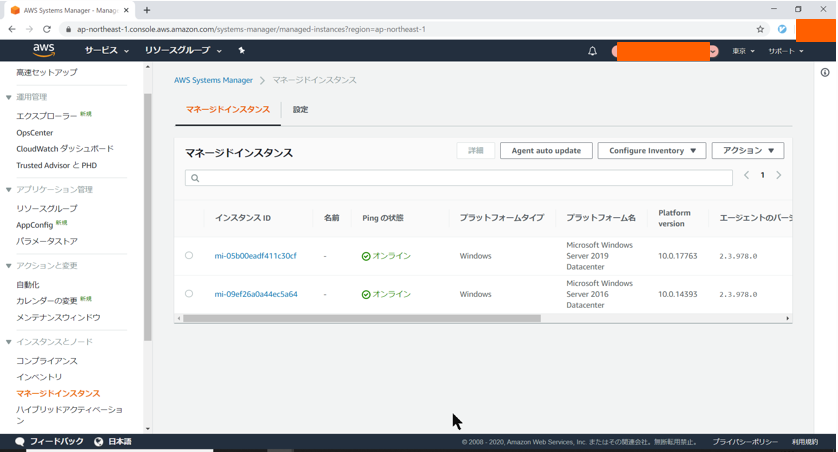Select the radio button for mi-09ef26a0a44ec5a64
838x452 pixels.
(189, 294)
